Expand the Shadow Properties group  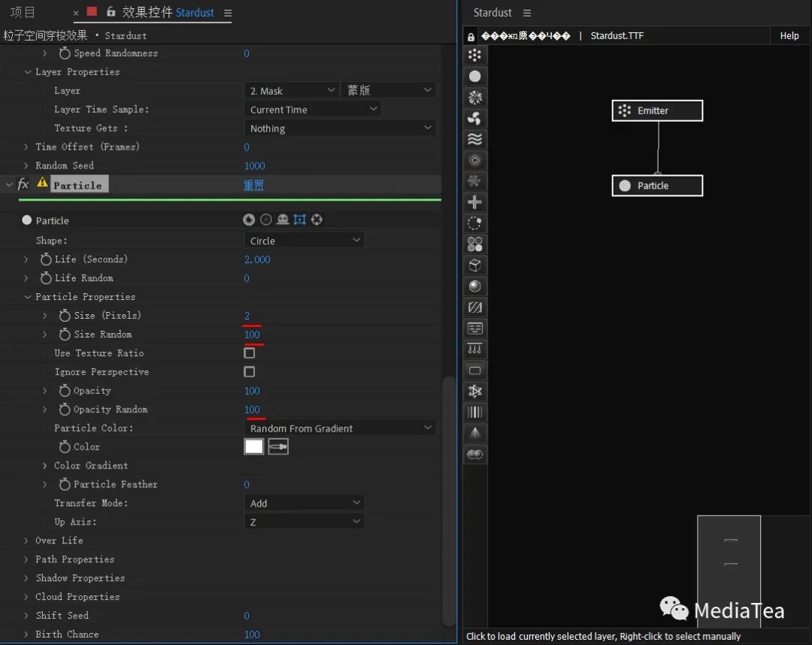pyautogui.click(x=26, y=577)
